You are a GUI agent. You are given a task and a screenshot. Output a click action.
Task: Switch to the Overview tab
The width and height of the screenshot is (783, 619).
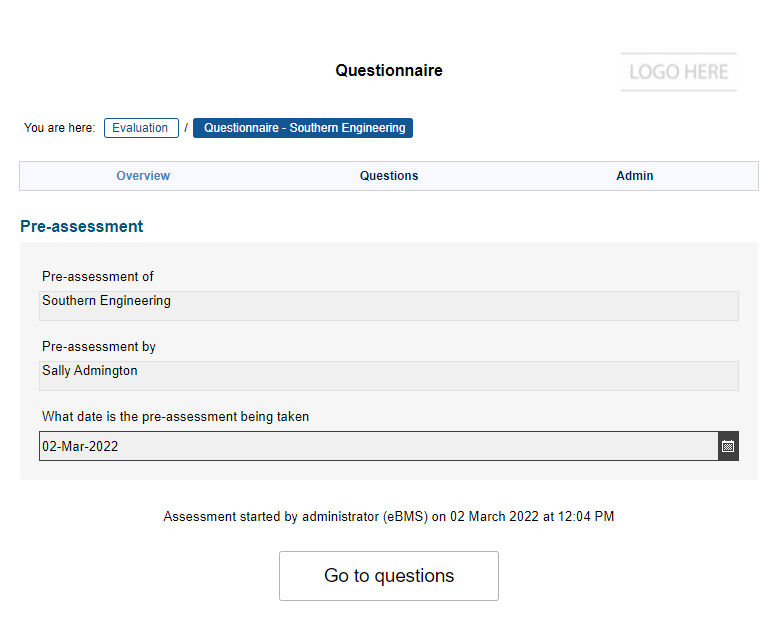tap(143, 176)
